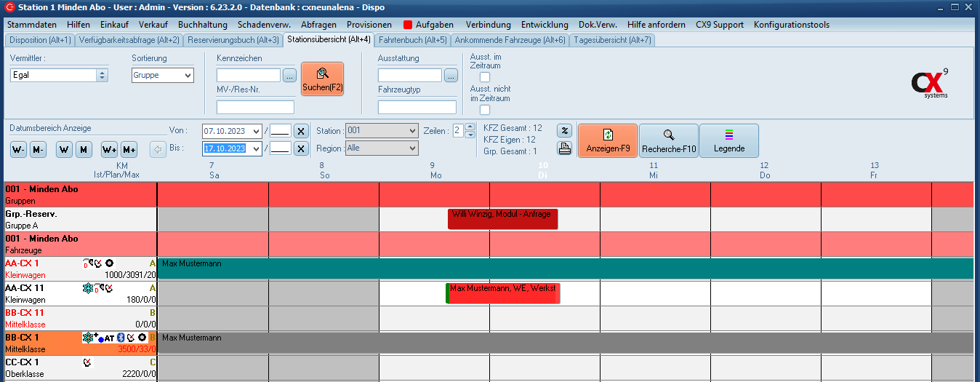Tick the Ausst. nicht im Zeitraum checkbox

coord(485,110)
